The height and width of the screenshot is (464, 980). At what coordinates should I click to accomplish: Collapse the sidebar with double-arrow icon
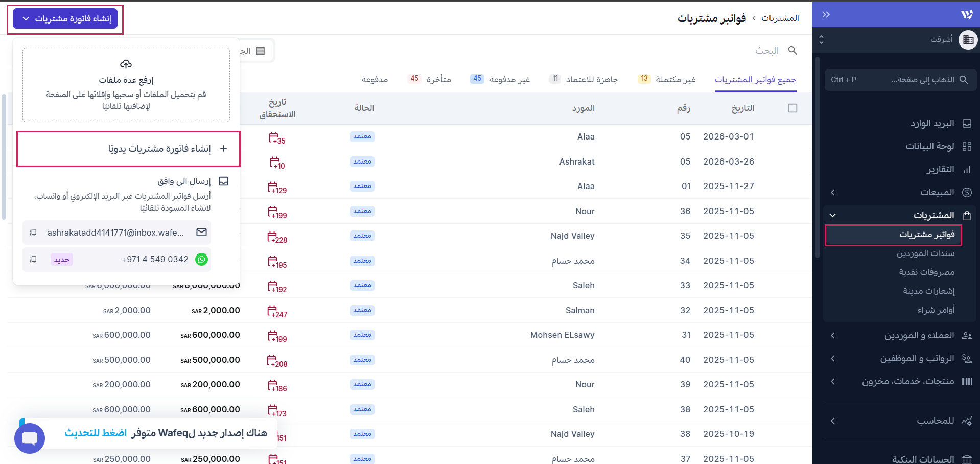pyautogui.click(x=826, y=14)
